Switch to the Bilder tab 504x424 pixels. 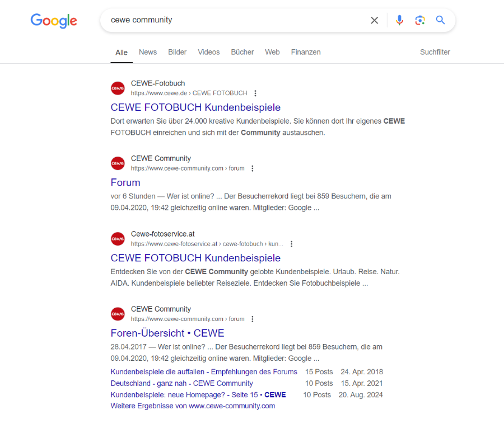click(177, 52)
